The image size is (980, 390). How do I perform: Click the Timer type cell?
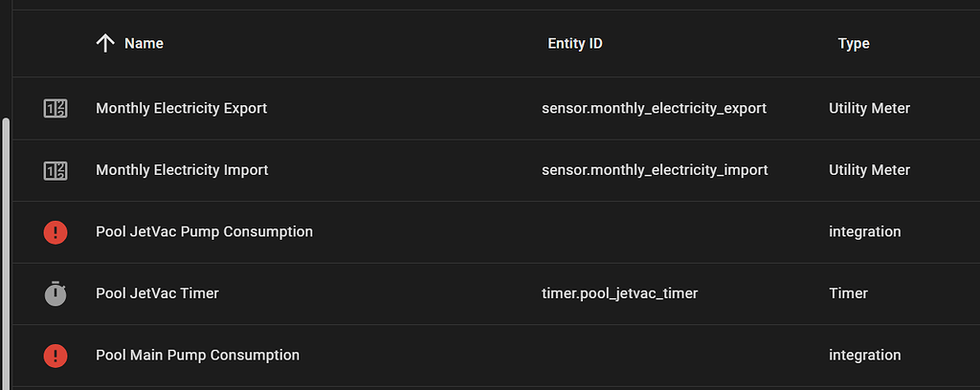point(848,293)
